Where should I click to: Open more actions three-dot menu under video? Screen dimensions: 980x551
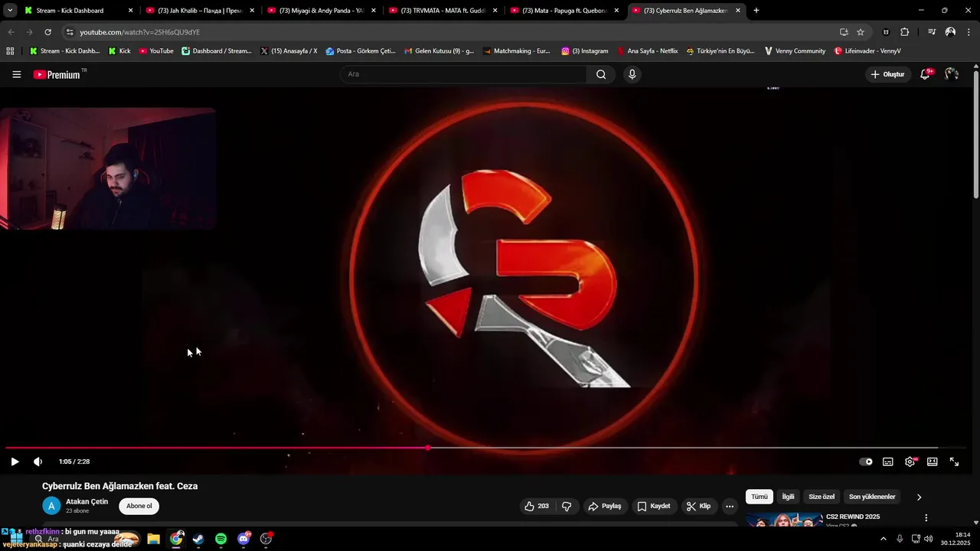[730, 506]
